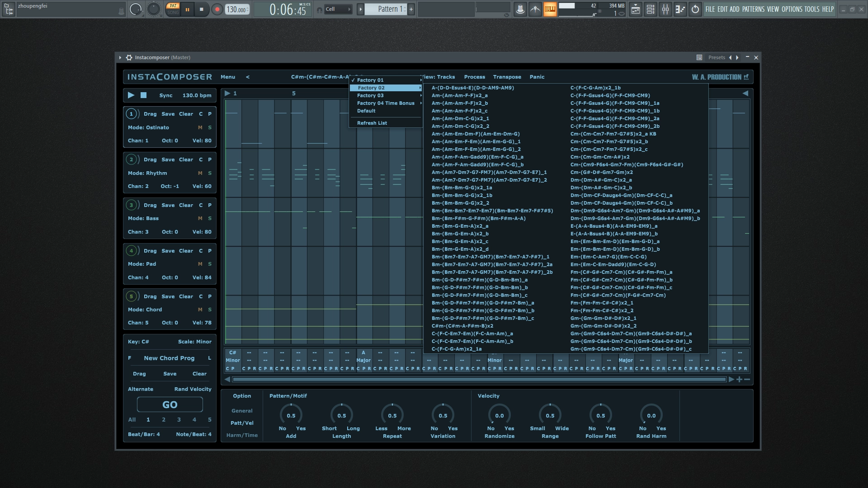Screen dimensions: 868x488
Task: Open Instacomposer plugin settings gear
Action: (x=129, y=57)
